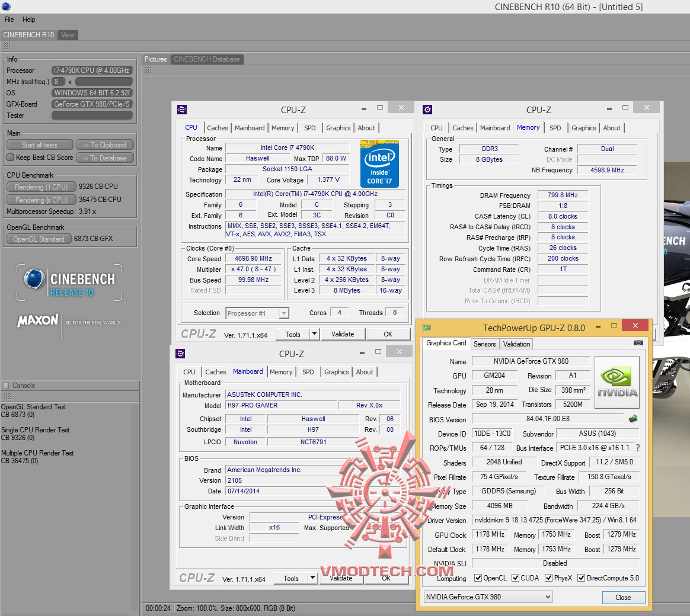
Task: Switch to the Sensors tab in GPU-Z
Action: tap(484, 344)
